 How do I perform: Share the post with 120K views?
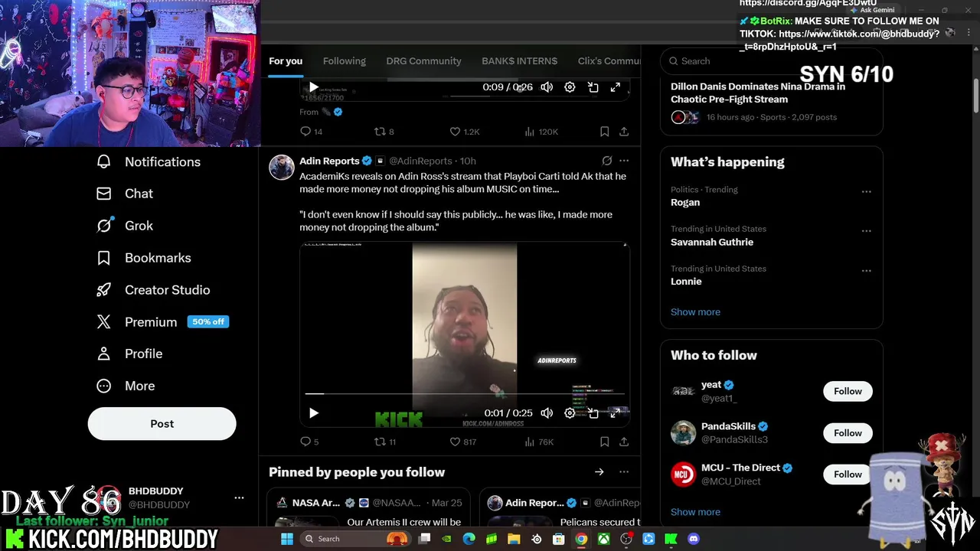(624, 132)
